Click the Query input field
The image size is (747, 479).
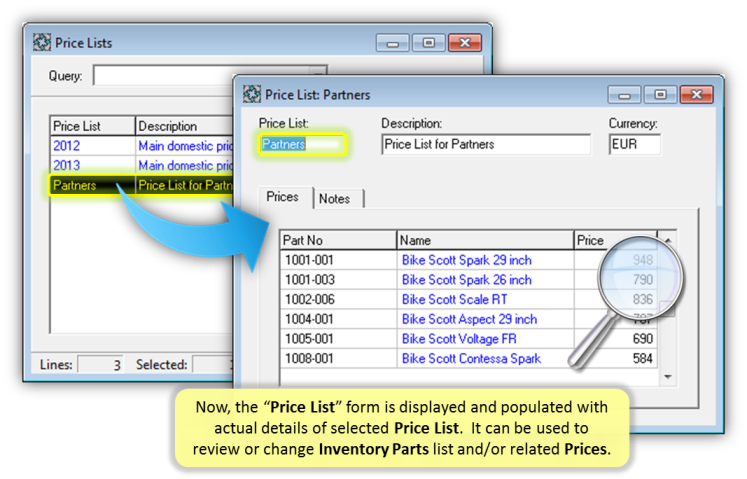[208, 76]
